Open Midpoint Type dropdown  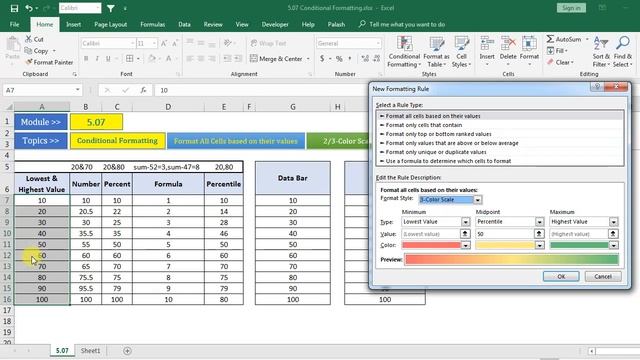(x=540, y=222)
